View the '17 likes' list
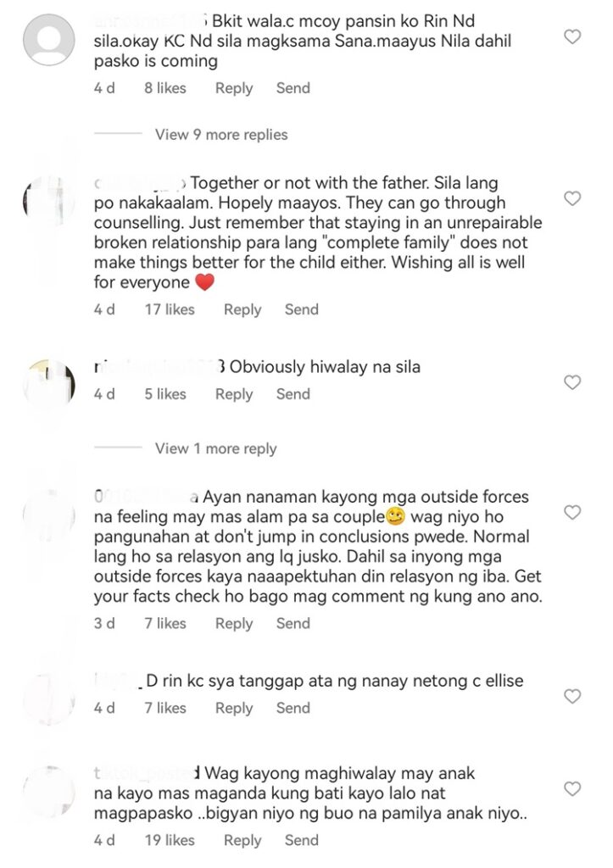613x868 pixels. [x=170, y=309]
